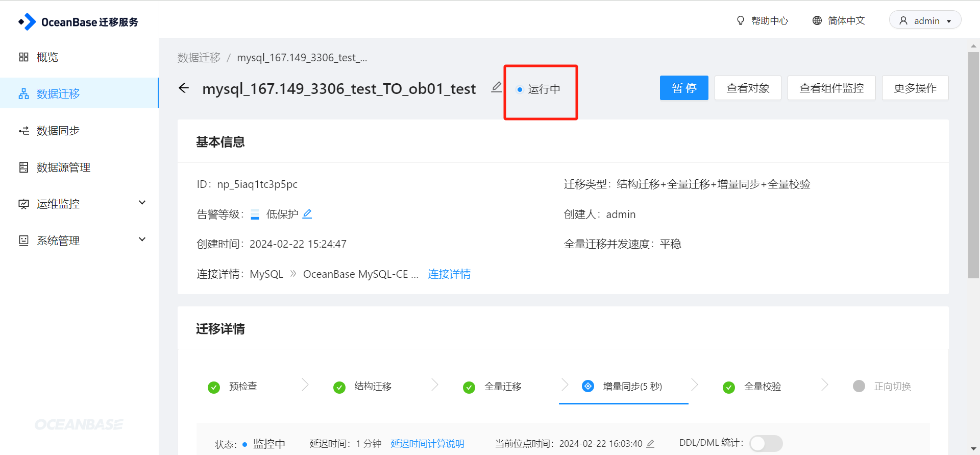Image resolution: width=980 pixels, height=455 pixels.
Task: Click the 全量迁移 green check icon
Action: click(469, 387)
